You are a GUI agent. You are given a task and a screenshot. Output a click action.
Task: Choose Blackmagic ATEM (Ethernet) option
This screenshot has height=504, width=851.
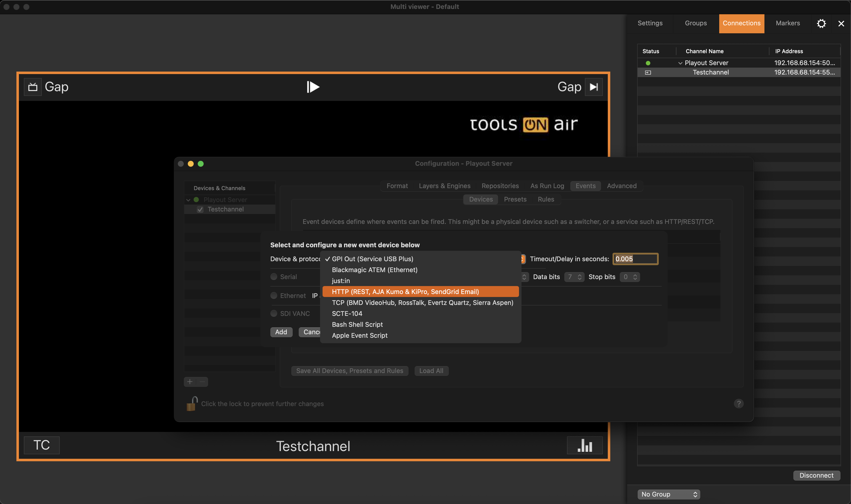pyautogui.click(x=421, y=270)
